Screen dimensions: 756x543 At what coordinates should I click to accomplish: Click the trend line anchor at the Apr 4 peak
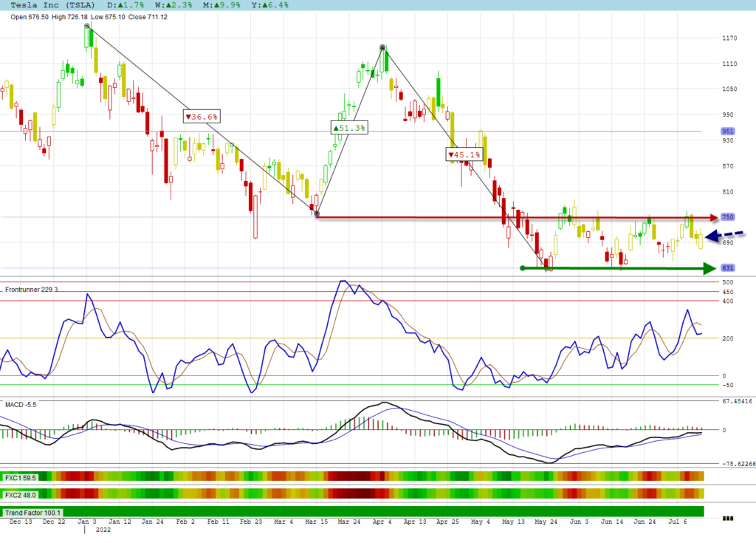(x=382, y=47)
